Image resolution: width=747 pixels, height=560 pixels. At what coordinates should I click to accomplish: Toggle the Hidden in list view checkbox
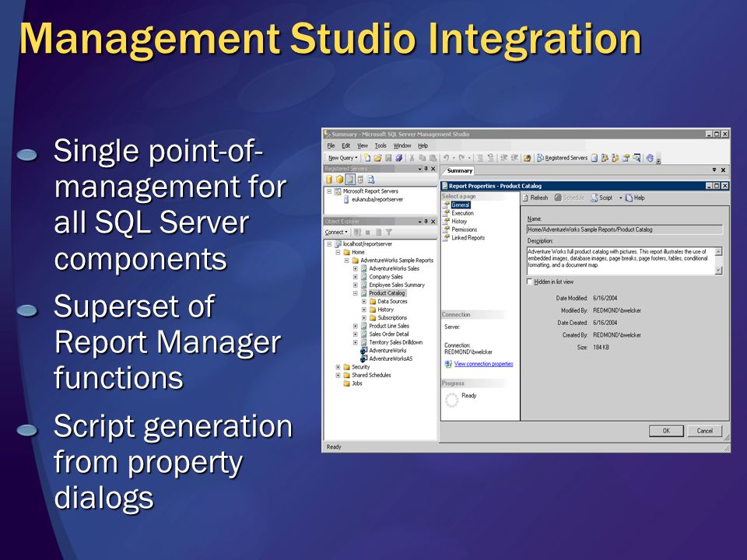[529, 282]
